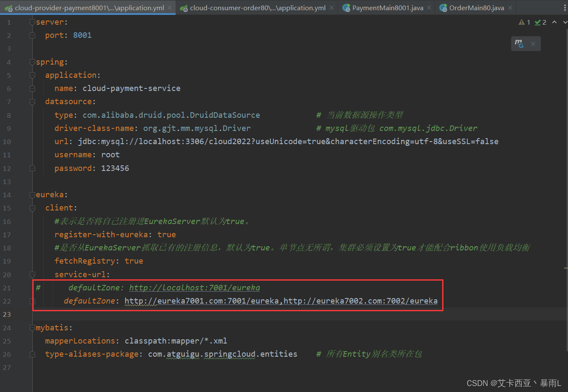Collapse the client block fold marker
The image size is (568, 392).
pyautogui.click(x=32, y=208)
